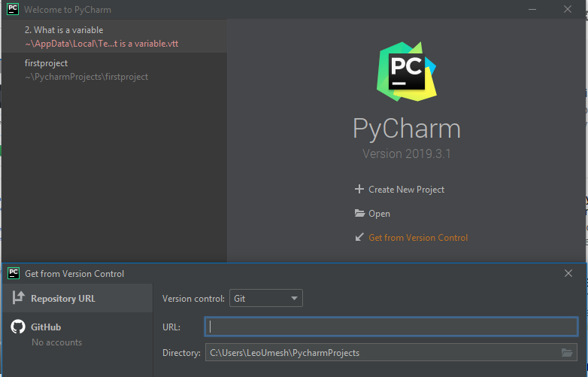Click the GitHub octocat icon

coord(17,327)
